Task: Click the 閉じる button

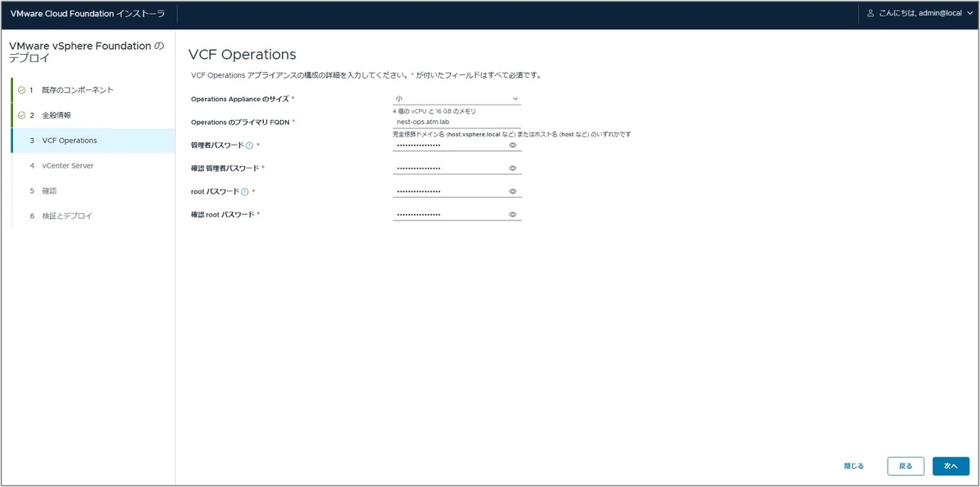Action: [x=853, y=465]
